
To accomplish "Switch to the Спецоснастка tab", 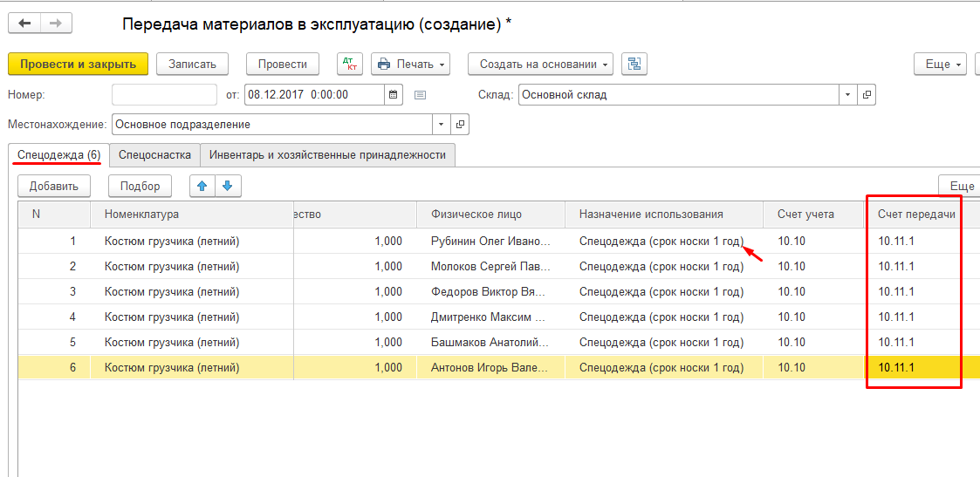I will coord(154,155).
